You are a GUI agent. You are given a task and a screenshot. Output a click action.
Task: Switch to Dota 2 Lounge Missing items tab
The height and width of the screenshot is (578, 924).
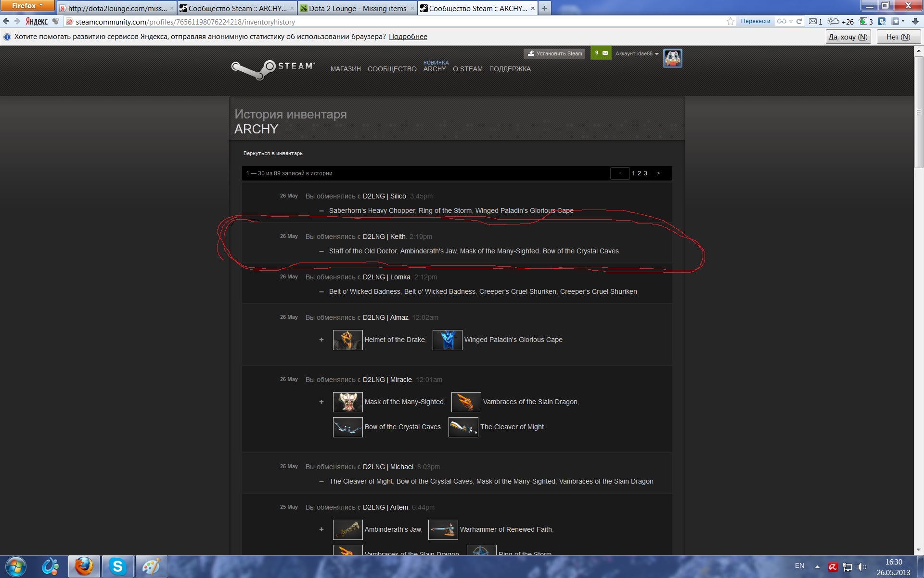point(357,8)
